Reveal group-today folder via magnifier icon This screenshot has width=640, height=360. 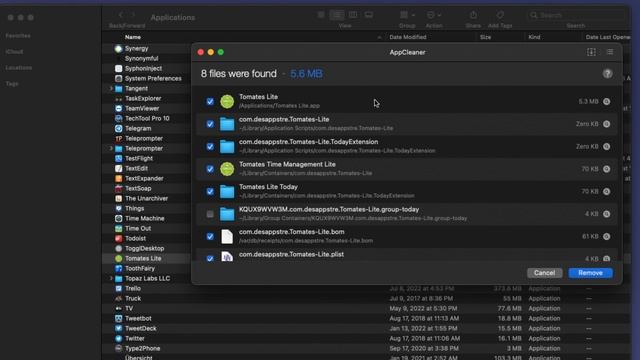(x=607, y=214)
